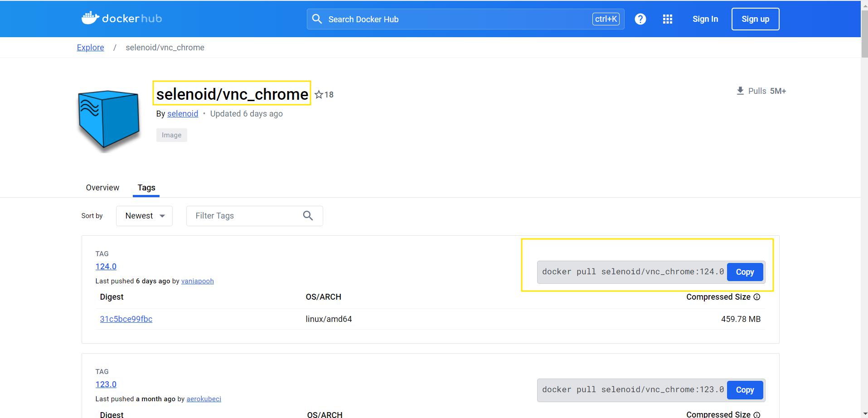Click the Image category badge

pyautogui.click(x=172, y=135)
